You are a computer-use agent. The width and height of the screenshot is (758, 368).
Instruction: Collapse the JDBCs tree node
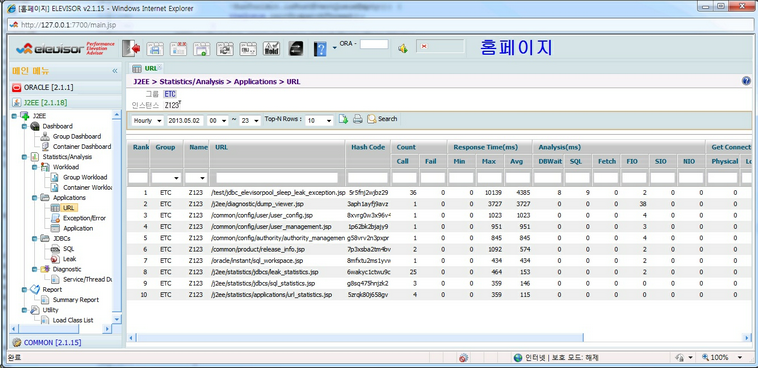(x=34, y=238)
